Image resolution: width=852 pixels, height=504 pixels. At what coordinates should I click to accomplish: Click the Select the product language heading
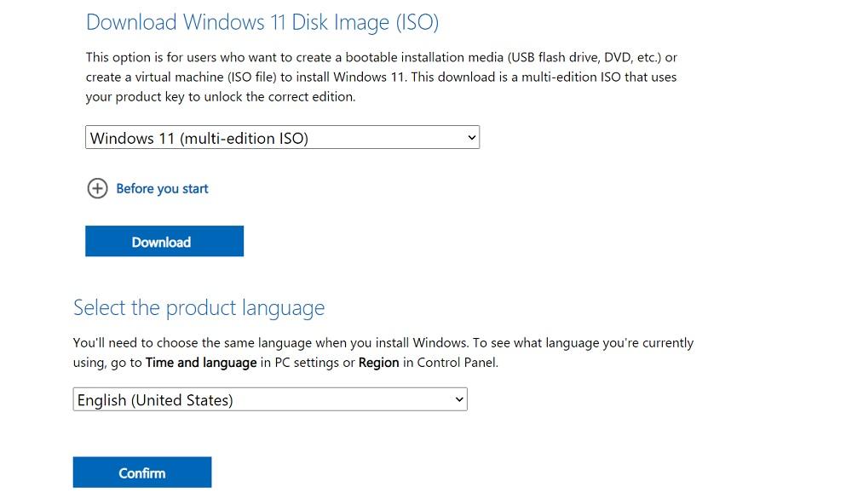tap(199, 307)
